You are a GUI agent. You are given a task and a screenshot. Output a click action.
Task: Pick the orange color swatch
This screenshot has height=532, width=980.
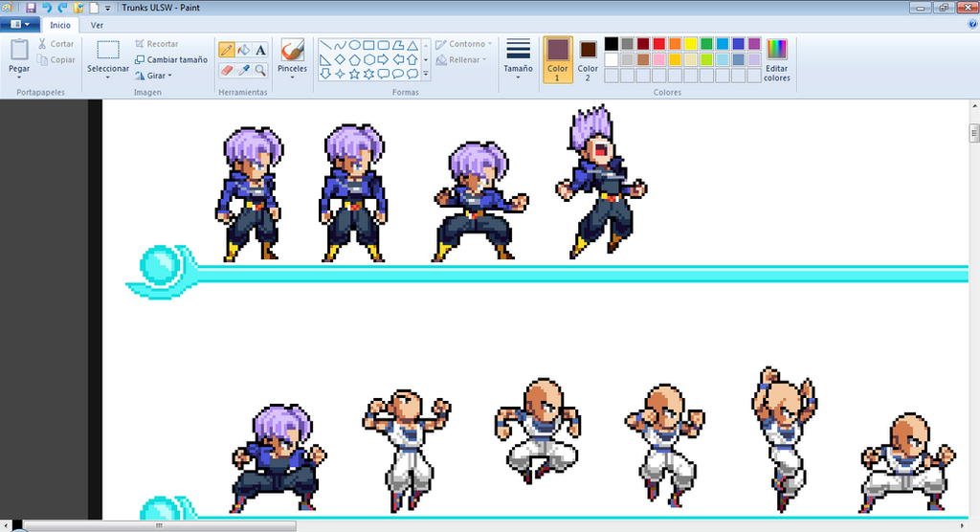coord(675,44)
